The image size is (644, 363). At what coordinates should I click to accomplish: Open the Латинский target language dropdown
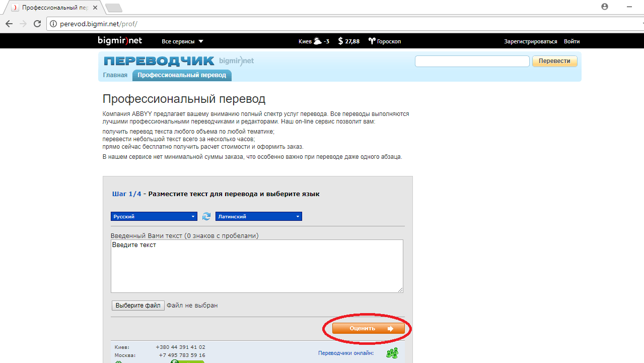(259, 216)
